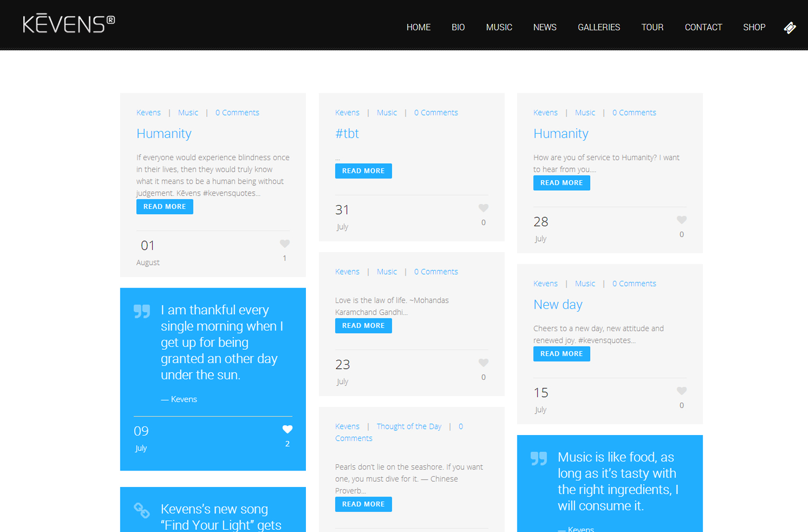Click the heart on the #tbt post
808x532 pixels.
coord(483,208)
